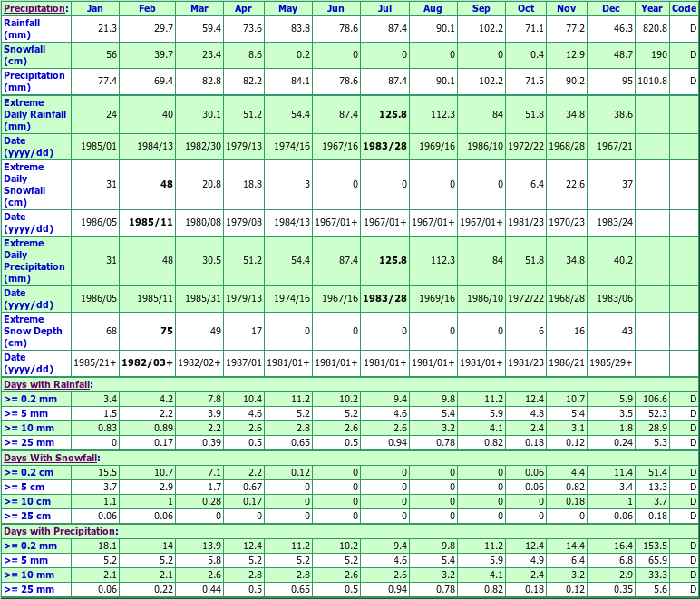Select the date cell 1985/29+

point(611,363)
